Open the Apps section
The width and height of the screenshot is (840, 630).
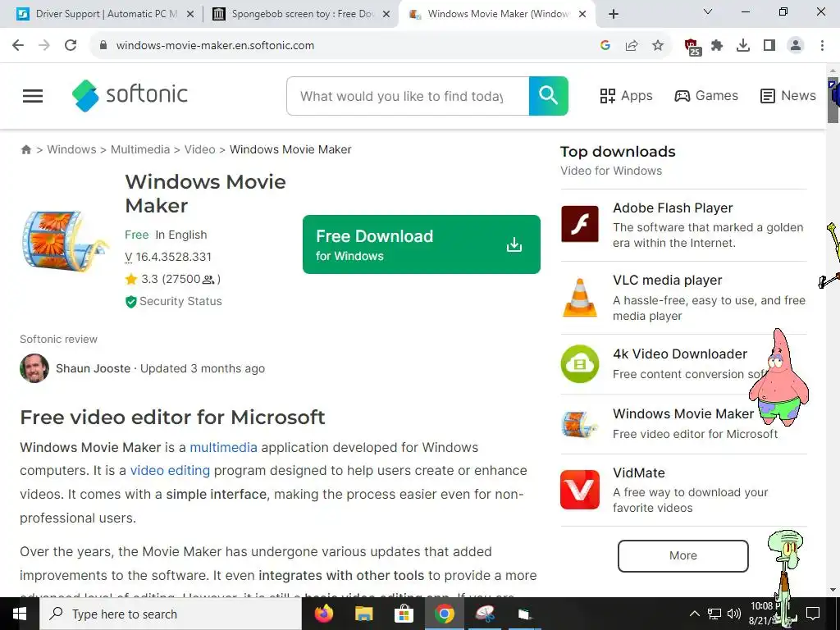click(x=626, y=96)
